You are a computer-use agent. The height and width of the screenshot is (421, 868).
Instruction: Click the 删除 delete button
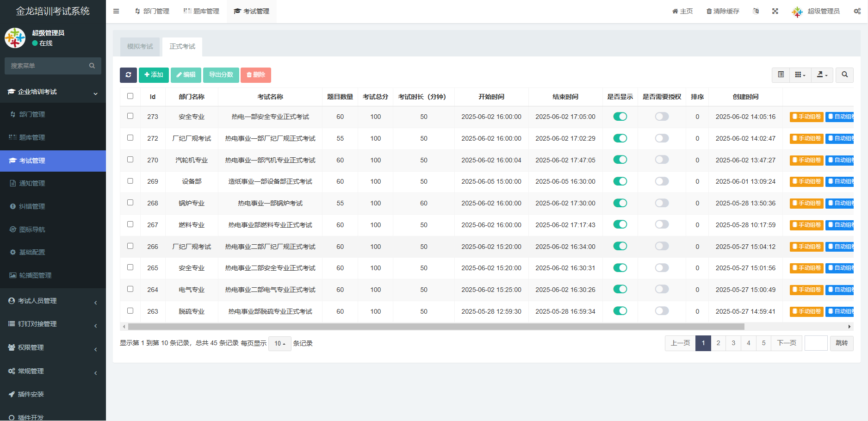pos(256,75)
